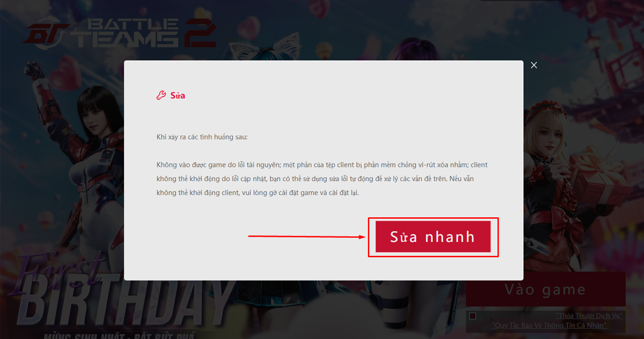The height and width of the screenshot is (339, 644).
Task: Click the repair description paragraph
Action: (322, 179)
